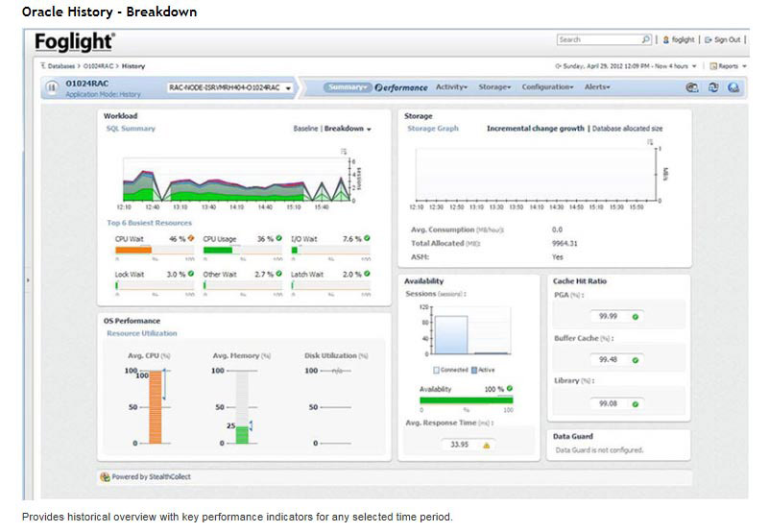Click the Library 99.08 status icon
Viewport: 769px width, 532px height.
[636, 404]
